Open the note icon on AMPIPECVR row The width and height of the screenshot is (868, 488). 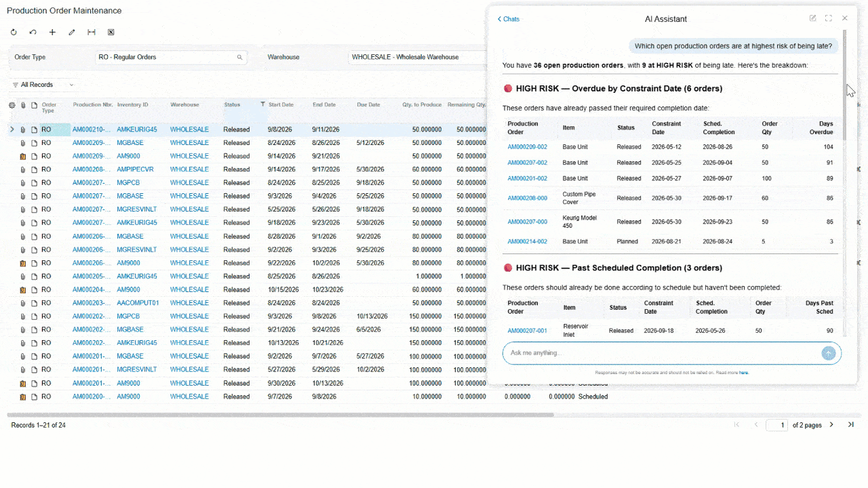[34, 169]
